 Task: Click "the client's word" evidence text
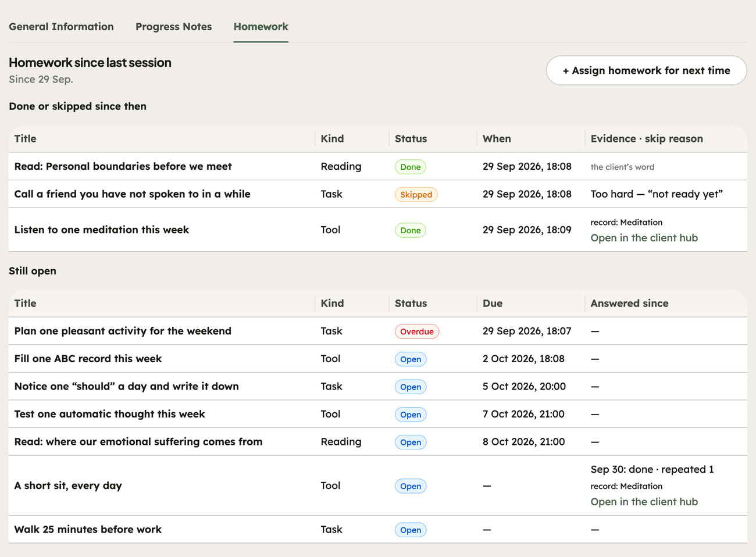pyautogui.click(x=622, y=167)
